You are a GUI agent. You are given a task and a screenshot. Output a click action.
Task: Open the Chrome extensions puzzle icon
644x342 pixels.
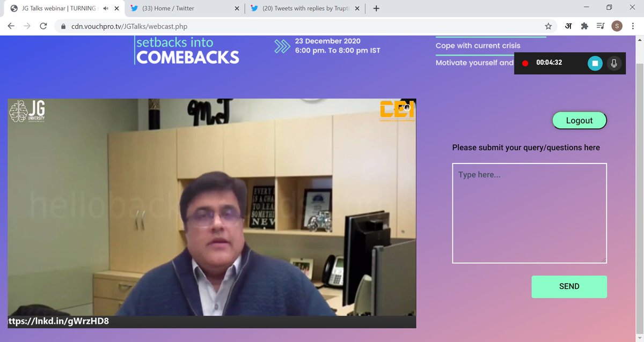click(585, 26)
